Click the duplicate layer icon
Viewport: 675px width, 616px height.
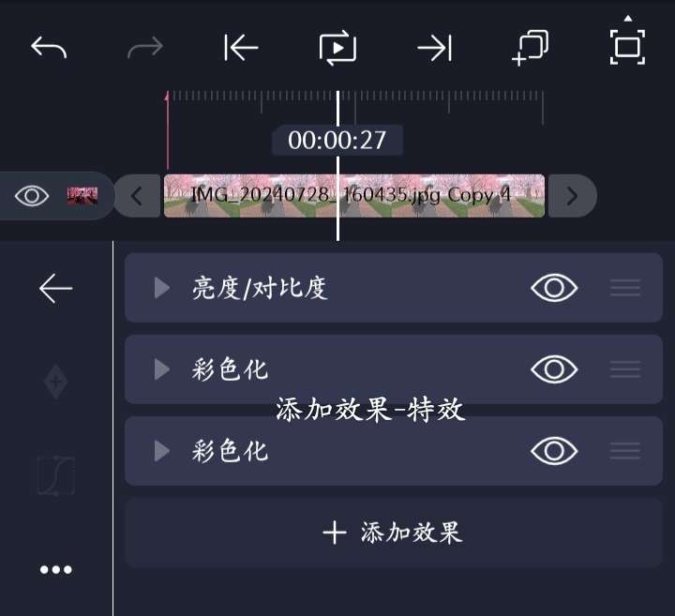pos(531,48)
